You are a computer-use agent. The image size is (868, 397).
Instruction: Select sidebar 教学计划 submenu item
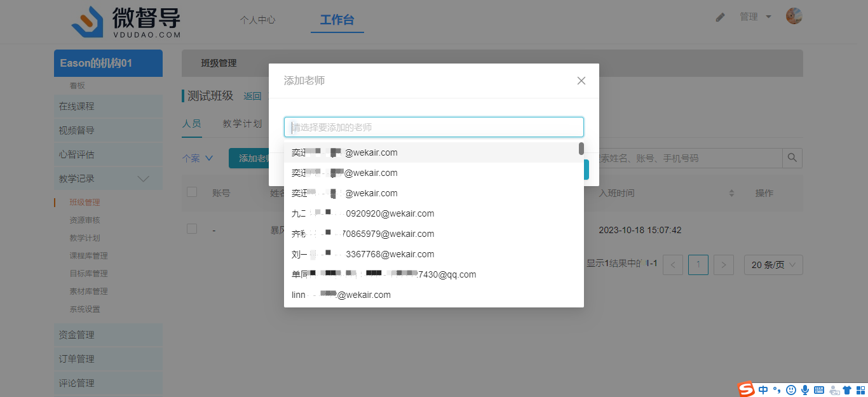pyautogui.click(x=85, y=238)
